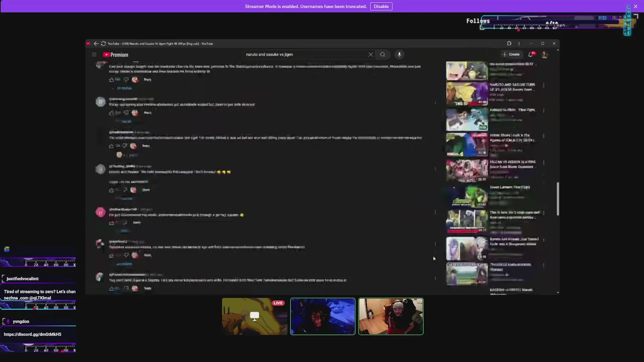Open more options for the Final Fight video
Viewport: 644px width, 362px height.
coord(543,110)
